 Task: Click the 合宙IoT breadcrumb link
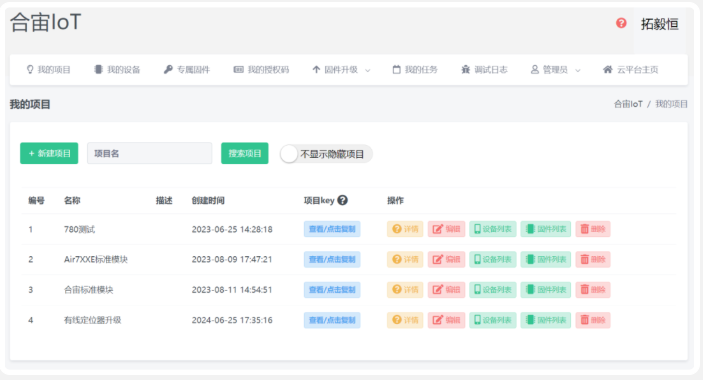pyautogui.click(x=628, y=104)
